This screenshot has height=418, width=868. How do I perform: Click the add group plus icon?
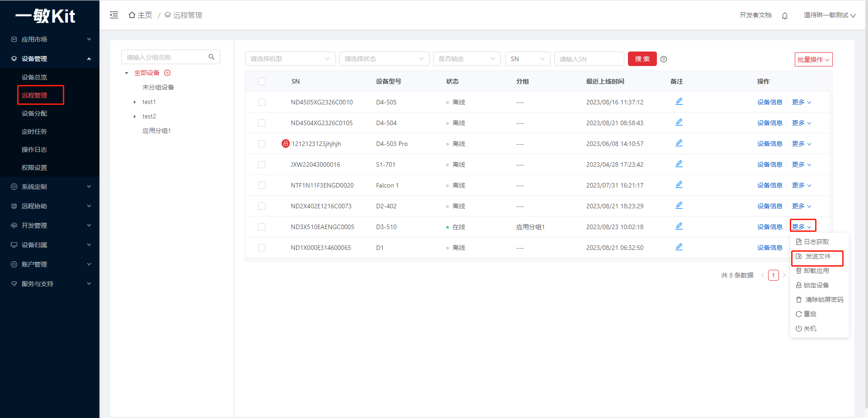(x=167, y=73)
